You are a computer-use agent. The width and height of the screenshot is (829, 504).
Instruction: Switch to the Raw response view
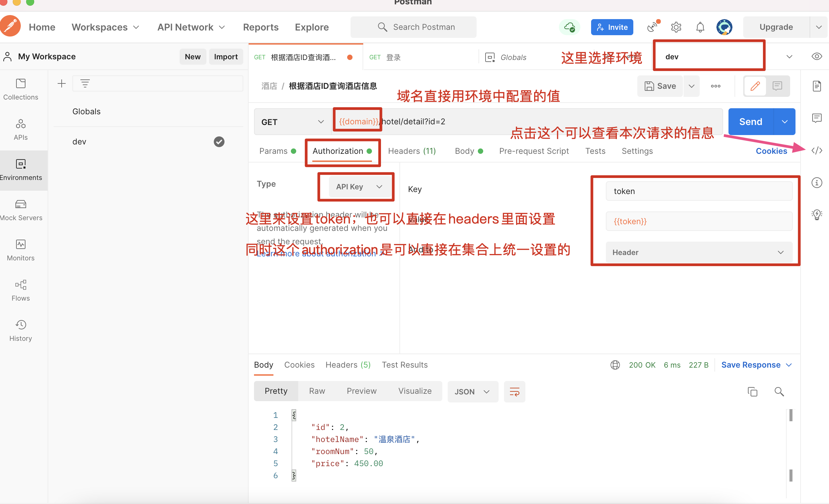[317, 391]
